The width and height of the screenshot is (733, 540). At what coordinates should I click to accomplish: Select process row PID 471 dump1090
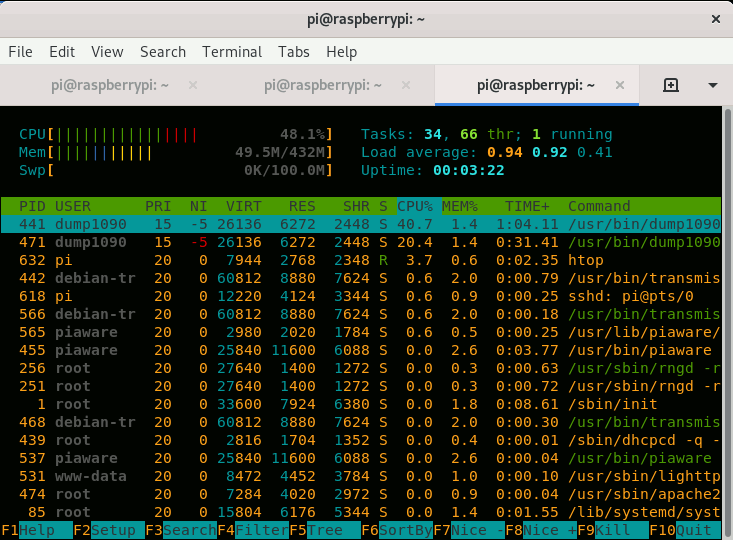pos(361,242)
